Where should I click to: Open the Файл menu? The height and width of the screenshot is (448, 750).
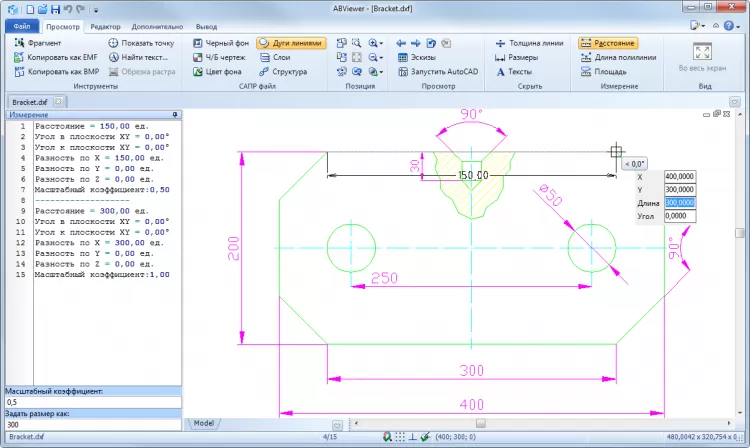(x=22, y=26)
